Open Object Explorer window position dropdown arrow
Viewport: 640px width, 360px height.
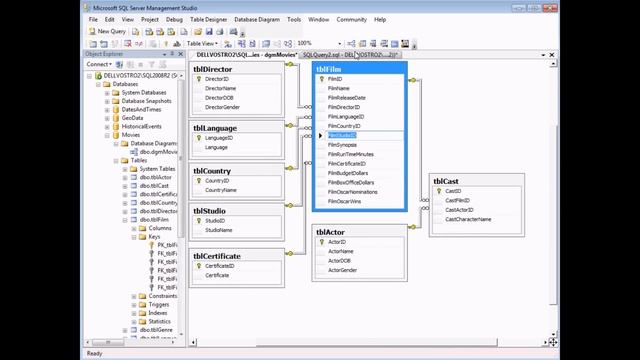point(164,54)
